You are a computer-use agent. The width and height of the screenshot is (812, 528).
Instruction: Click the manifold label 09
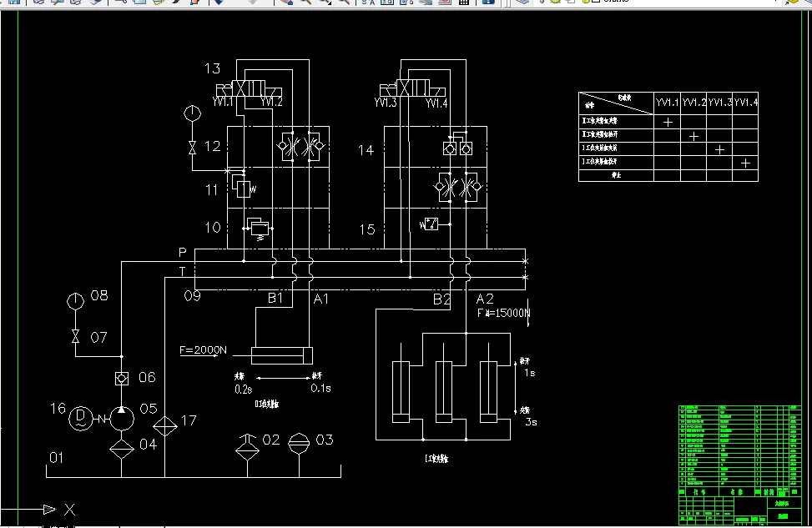click(192, 295)
